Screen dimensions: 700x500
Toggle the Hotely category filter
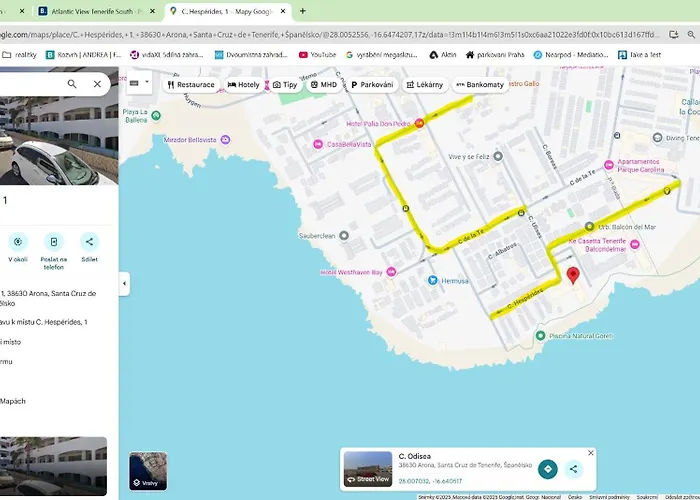click(x=244, y=85)
